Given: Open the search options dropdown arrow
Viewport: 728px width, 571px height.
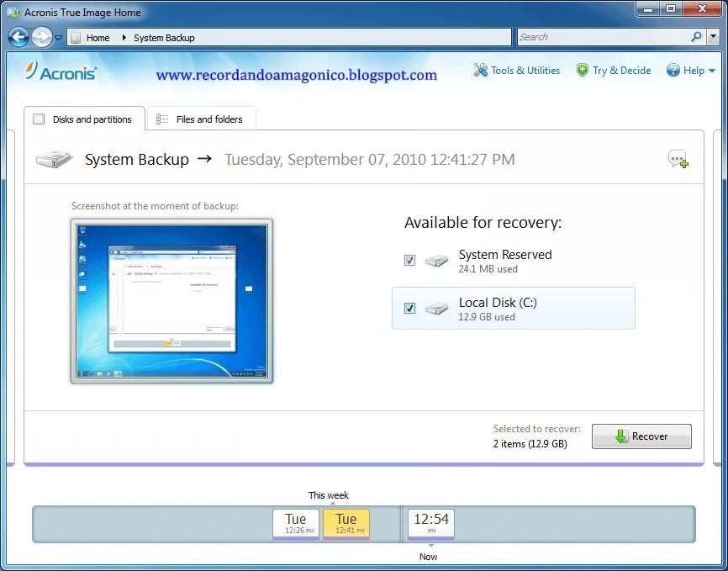Looking at the screenshot, I should [x=714, y=37].
